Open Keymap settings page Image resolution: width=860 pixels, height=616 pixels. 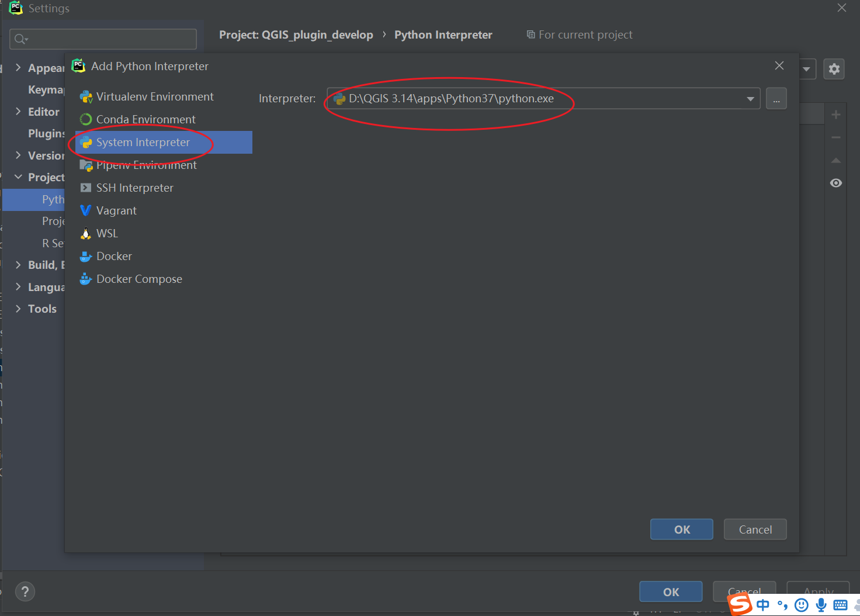tap(46, 89)
